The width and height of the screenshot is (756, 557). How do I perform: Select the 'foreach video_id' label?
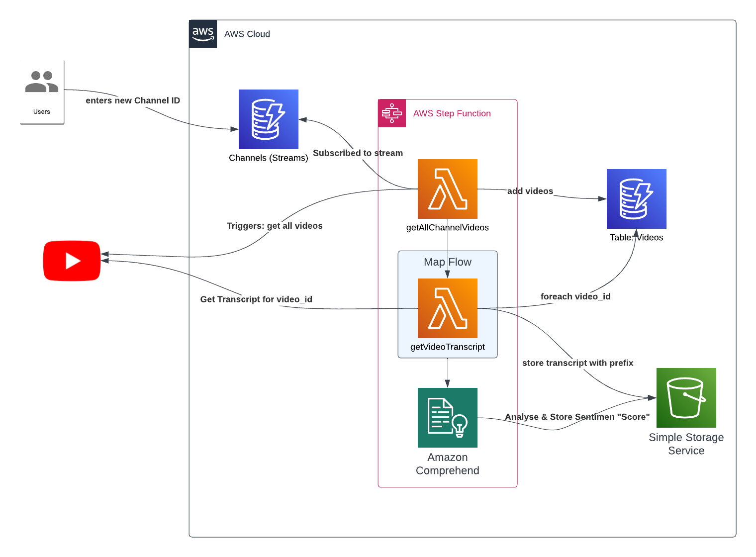(575, 296)
